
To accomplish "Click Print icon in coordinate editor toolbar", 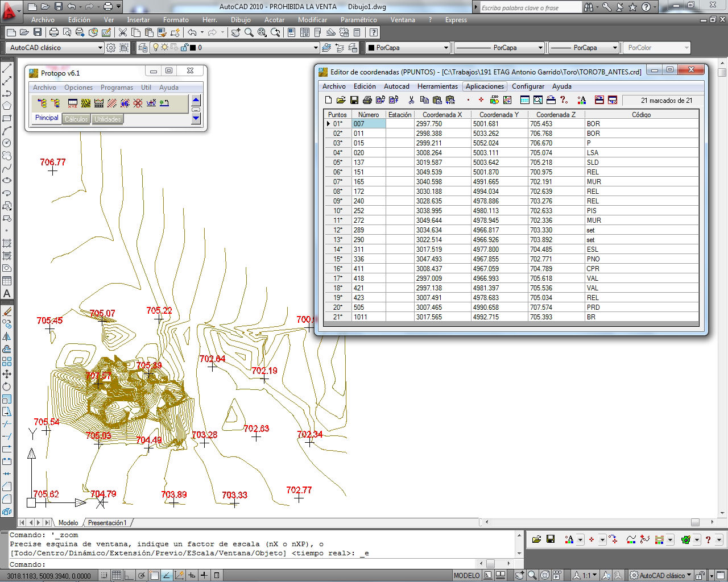I will (x=367, y=100).
